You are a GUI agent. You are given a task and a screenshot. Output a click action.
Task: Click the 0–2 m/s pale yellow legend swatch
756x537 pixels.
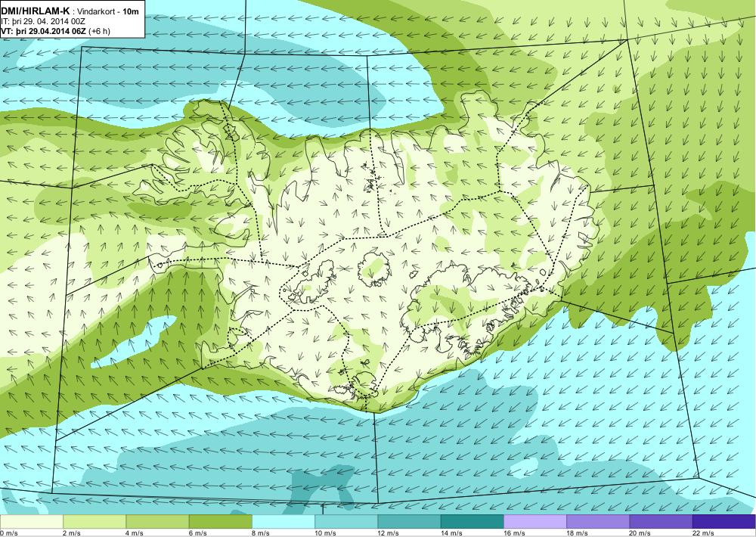[x=32, y=522]
